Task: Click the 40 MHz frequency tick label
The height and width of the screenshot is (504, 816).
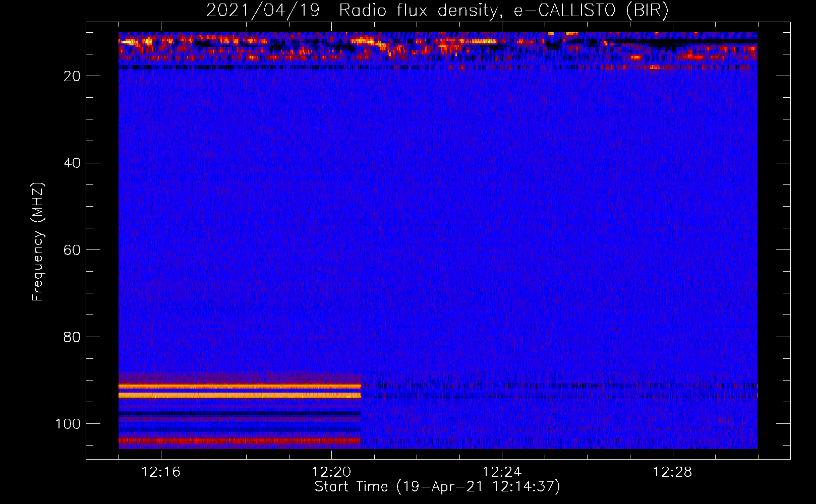Action: [72, 163]
